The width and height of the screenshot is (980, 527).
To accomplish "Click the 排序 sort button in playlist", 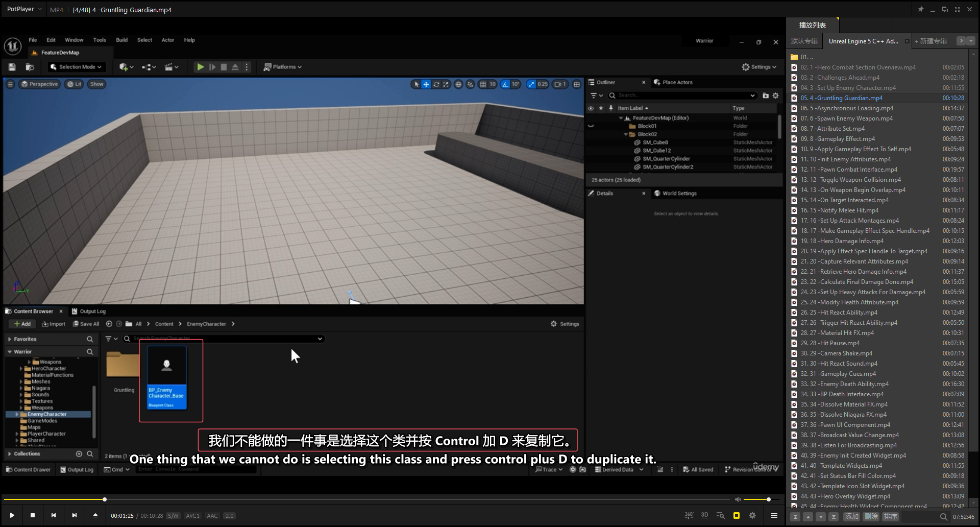I will 891,516.
